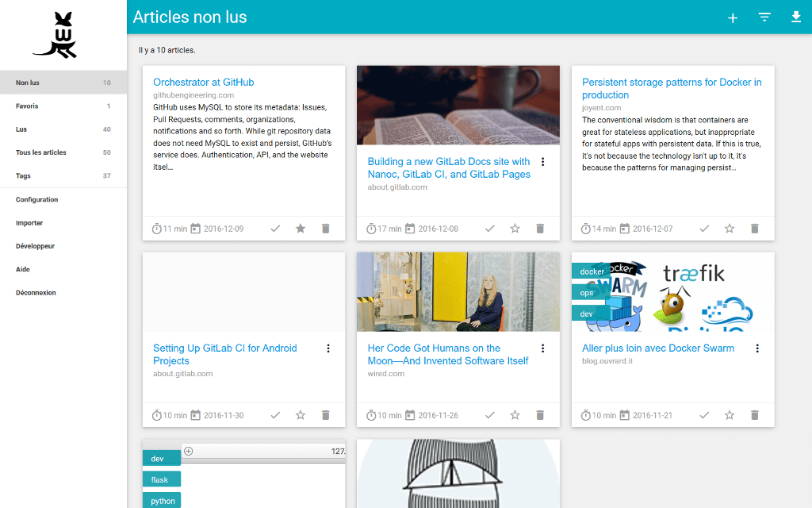Mark Orchestrator at GitHub as read

point(275,229)
